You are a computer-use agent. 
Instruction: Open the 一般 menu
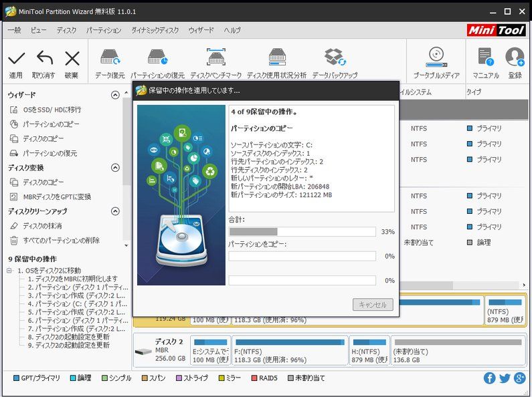click(14, 30)
